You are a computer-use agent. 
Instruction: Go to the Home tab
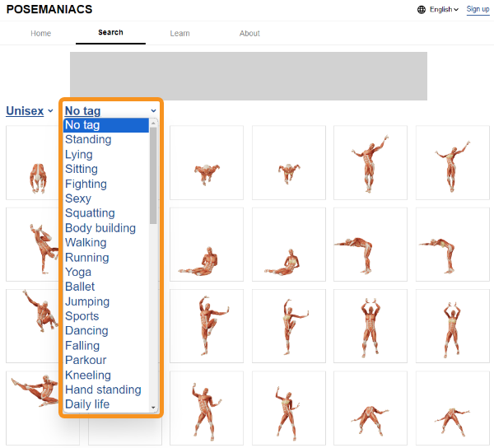[x=40, y=34]
